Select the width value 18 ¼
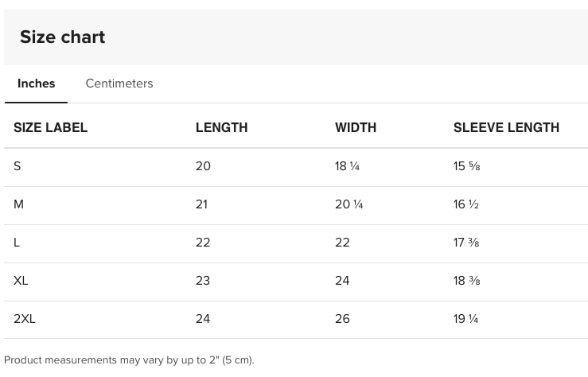Viewport: 588px width, 377px height. [348, 166]
